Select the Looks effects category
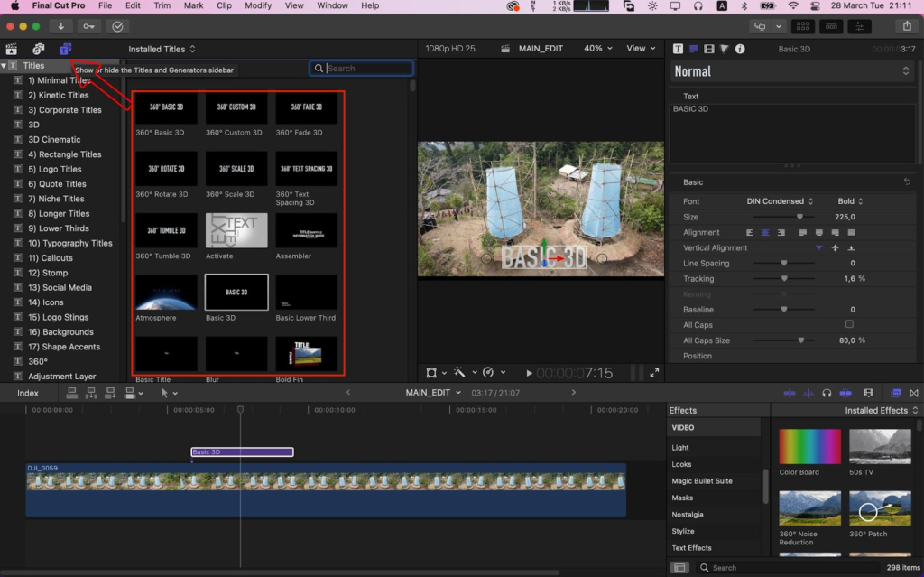The image size is (924, 577). pos(681,464)
